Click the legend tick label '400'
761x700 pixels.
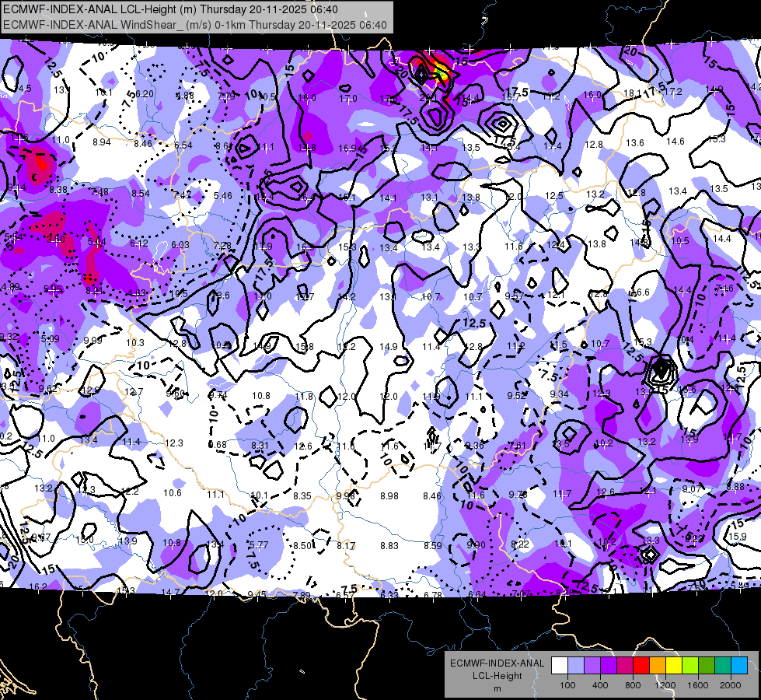[x=600, y=685]
